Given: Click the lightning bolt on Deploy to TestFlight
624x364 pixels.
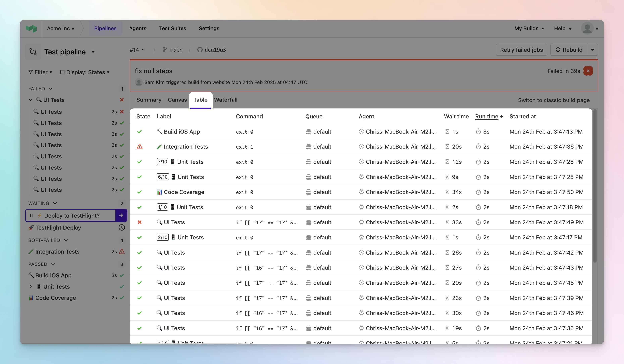Looking at the screenshot, I should 40,215.
